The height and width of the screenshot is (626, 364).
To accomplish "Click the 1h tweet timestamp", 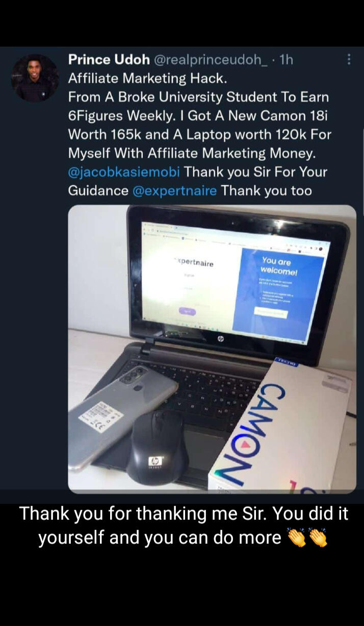I will coord(286,60).
